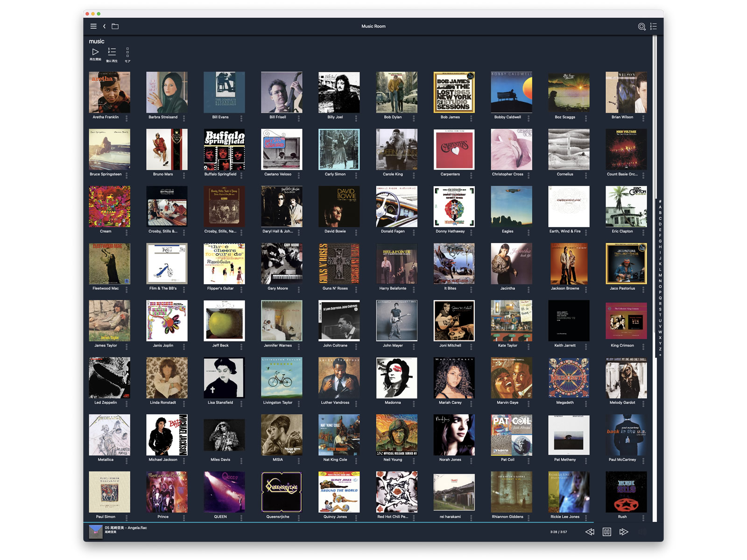Screen dimensions: 747x560
Task: Click the 'Rickie Lee Jones' artist name
Action: pos(565,517)
